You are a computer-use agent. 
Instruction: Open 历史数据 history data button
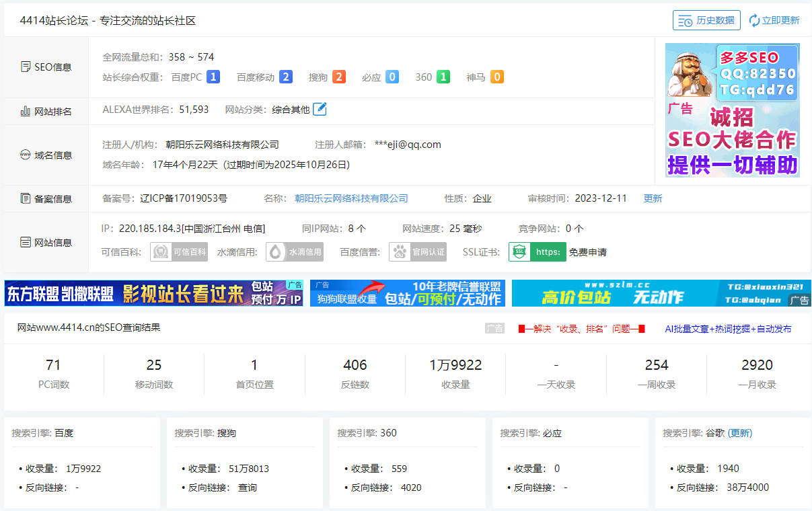point(706,20)
